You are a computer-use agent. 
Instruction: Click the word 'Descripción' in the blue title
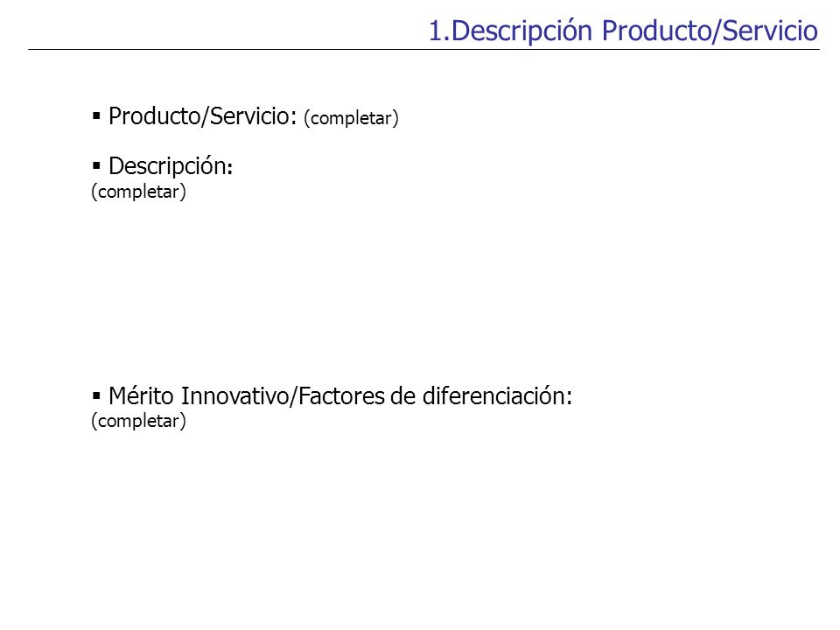coord(521,31)
